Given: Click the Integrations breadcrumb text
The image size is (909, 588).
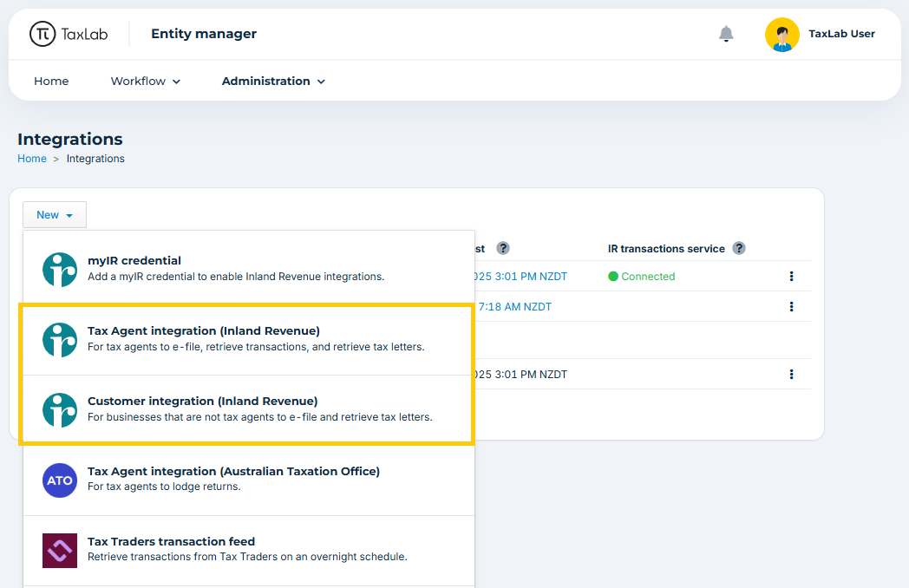Looking at the screenshot, I should coord(95,159).
